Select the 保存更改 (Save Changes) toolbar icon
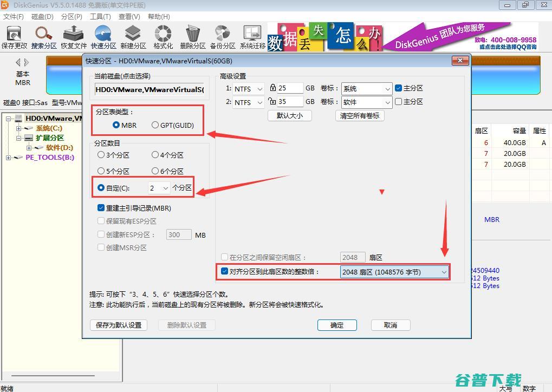Image resolution: width=552 pixels, height=392 pixels. [x=14, y=35]
